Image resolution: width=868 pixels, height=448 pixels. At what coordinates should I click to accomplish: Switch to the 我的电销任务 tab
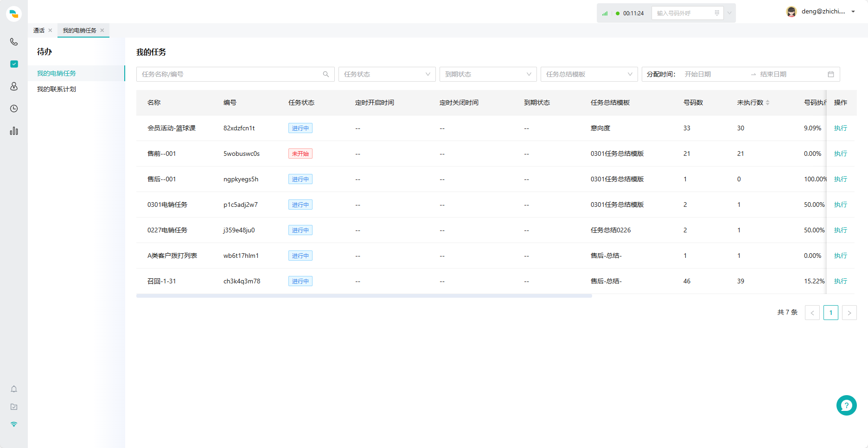click(80, 30)
